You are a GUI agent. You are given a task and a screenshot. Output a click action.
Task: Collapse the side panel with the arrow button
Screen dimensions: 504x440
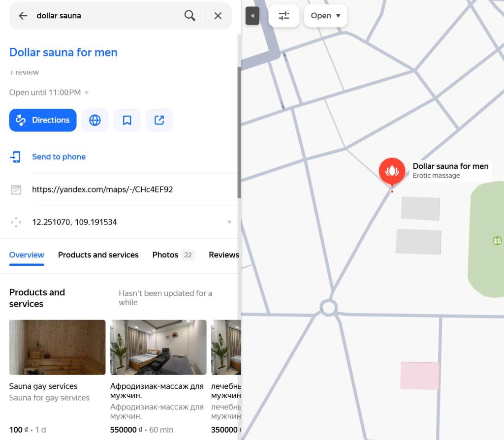click(x=252, y=16)
